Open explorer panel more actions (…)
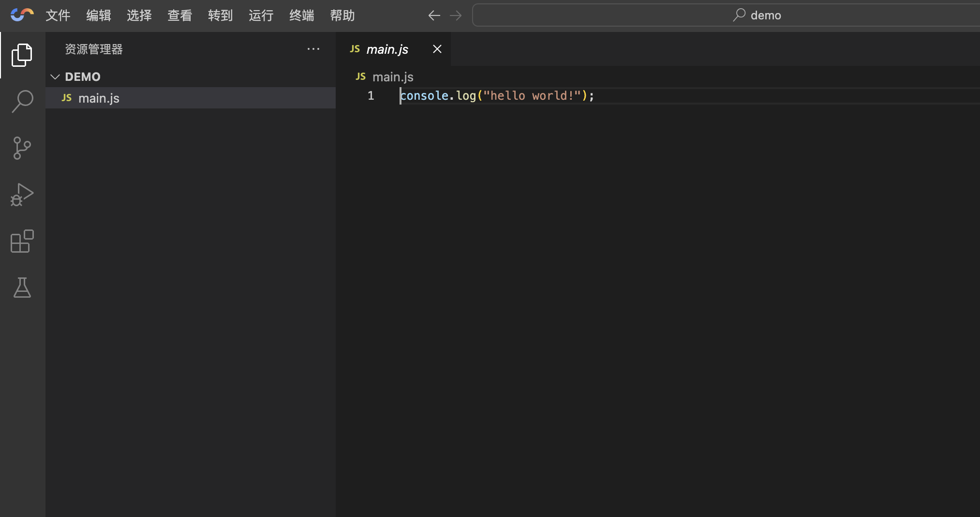 [313, 49]
